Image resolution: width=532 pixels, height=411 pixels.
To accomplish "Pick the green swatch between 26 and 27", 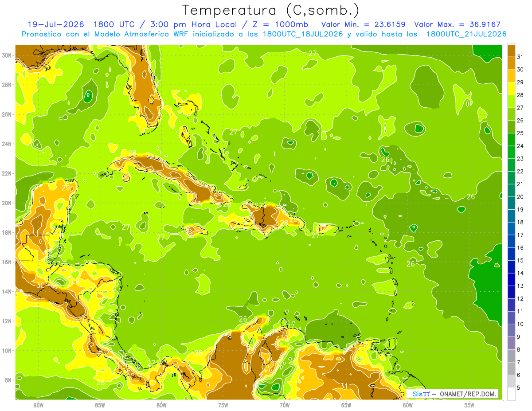I will [x=511, y=114].
